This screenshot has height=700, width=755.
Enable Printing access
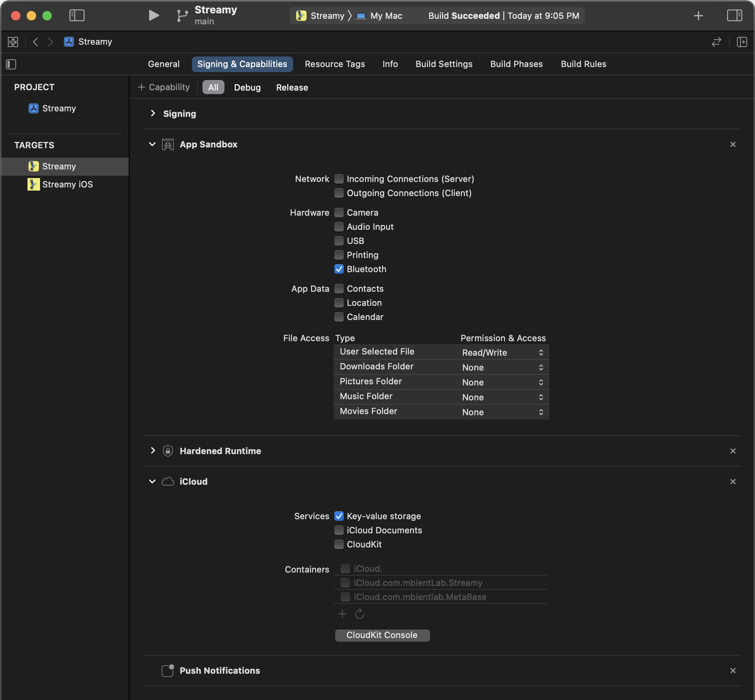(x=339, y=255)
